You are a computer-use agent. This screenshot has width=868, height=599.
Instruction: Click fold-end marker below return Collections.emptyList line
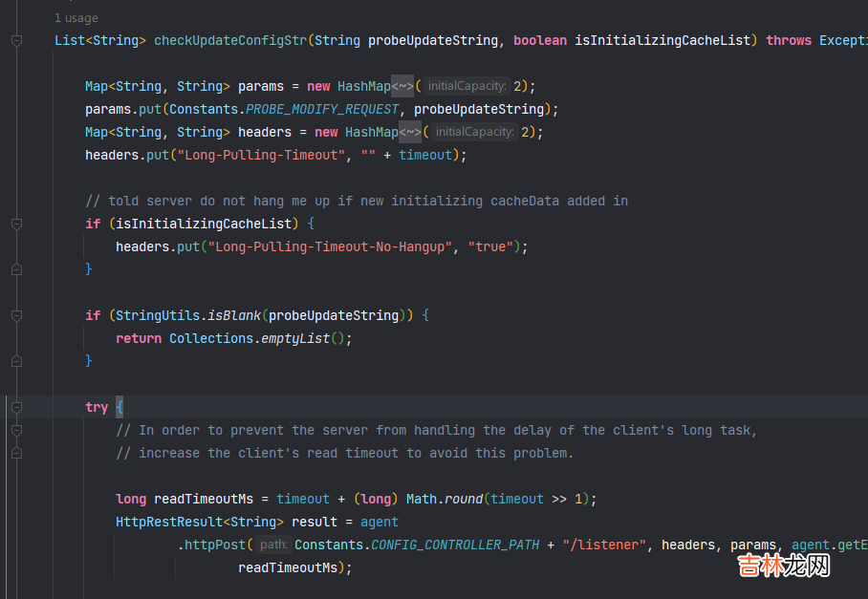16,361
